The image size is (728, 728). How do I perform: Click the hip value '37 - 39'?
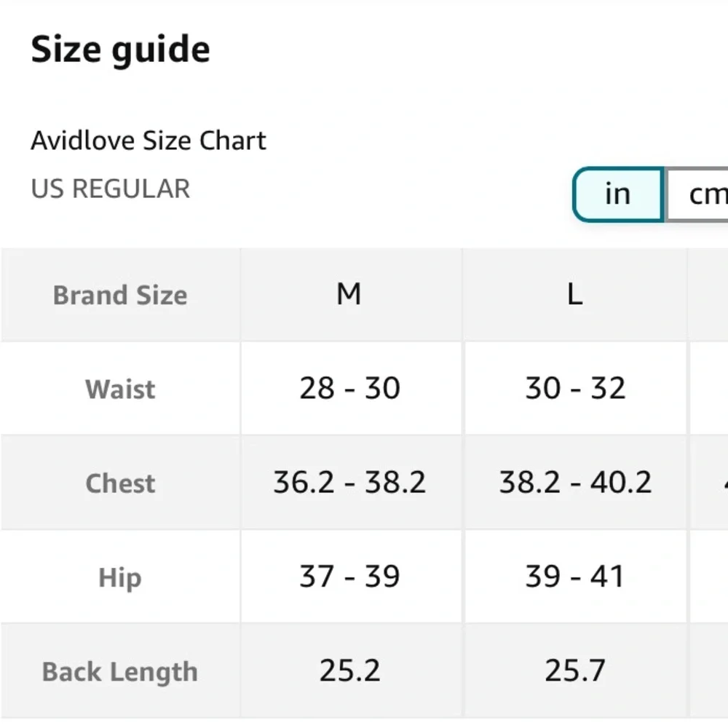[349, 577]
